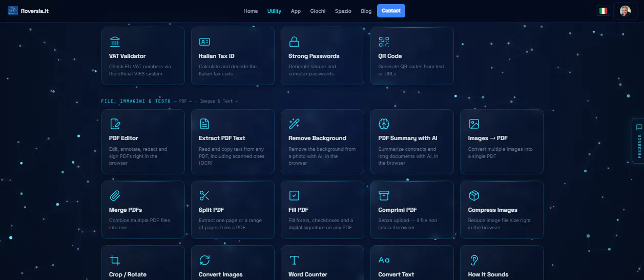
Task: Click the Italian Tax ID card icon
Action: (204, 42)
